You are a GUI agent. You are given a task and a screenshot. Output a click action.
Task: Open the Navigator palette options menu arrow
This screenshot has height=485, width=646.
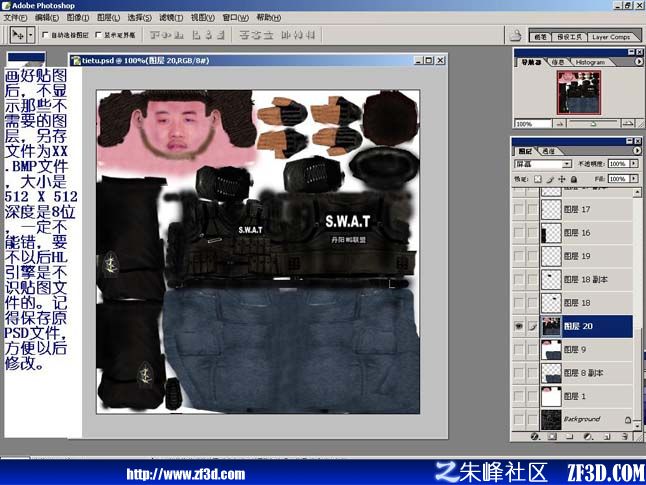(x=639, y=62)
